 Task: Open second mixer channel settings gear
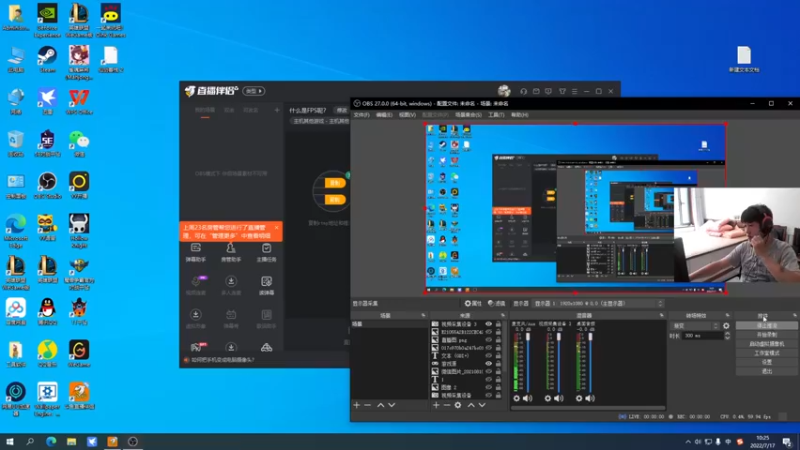coord(547,398)
